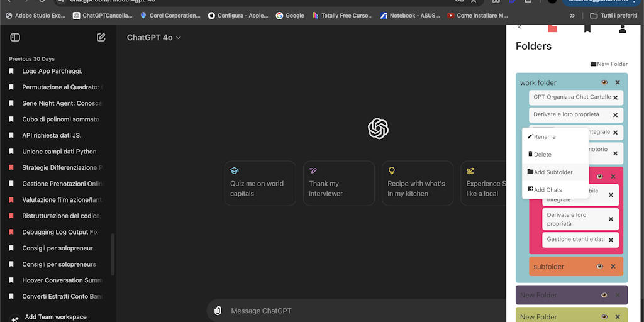The height and width of the screenshot is (322, 644).
Task: Delete the orange subfolder
Action: [x=613, y=267]
